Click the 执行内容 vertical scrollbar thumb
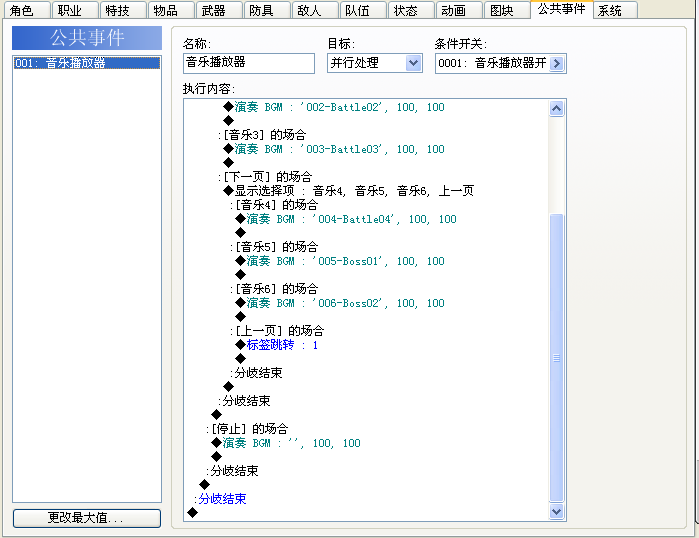The width and height of the screenshot is (699, 538). [x=556, y=357]
